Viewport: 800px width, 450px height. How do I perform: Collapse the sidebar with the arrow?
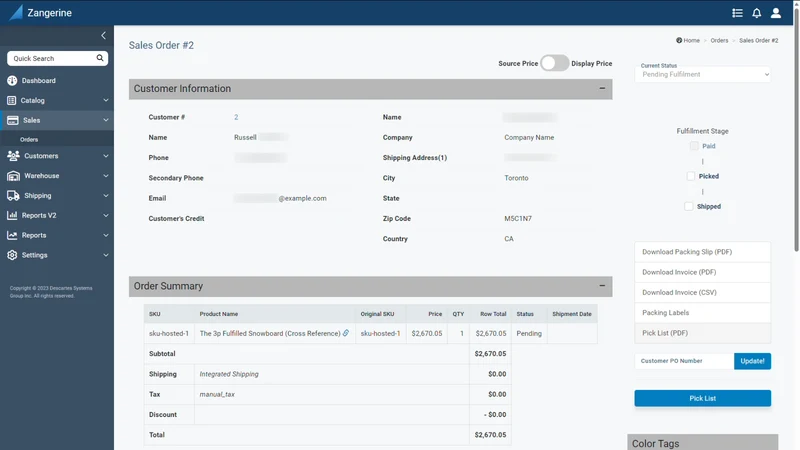pyautogui.click(x=104, y=35)
